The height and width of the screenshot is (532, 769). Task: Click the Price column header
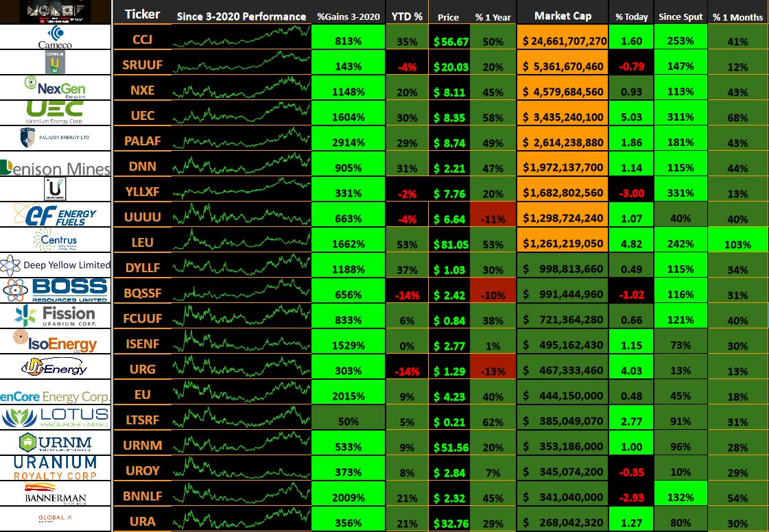(x=448, y=17)
